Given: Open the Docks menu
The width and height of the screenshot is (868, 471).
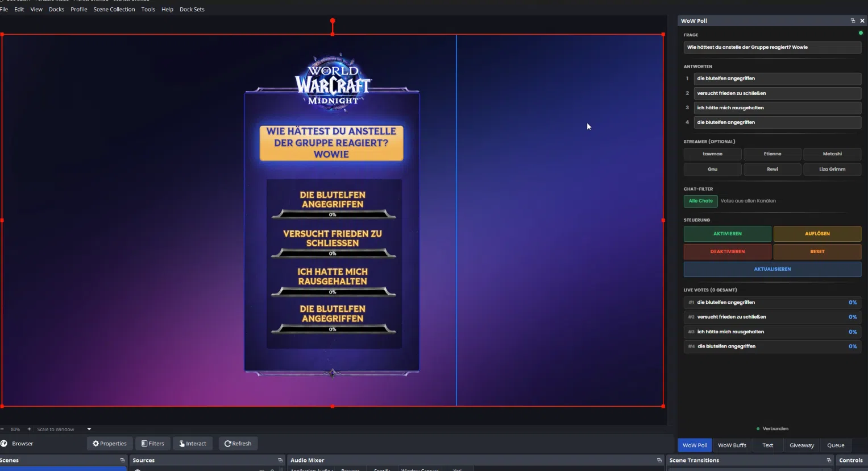Looking at the screenshot, I should 56,9.
